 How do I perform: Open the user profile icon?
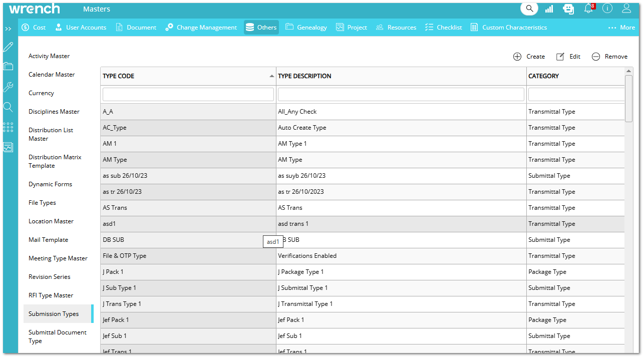pyautogui.click(x=626, y=9)
